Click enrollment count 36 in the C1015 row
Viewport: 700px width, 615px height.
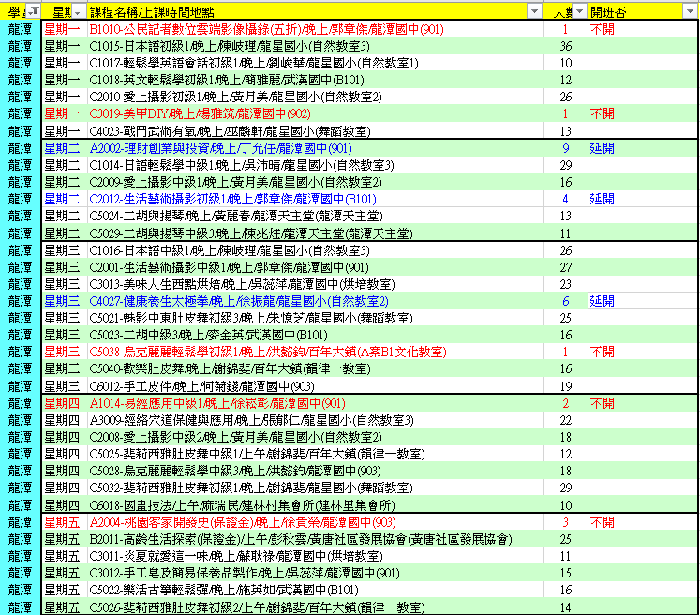[565, 46]
